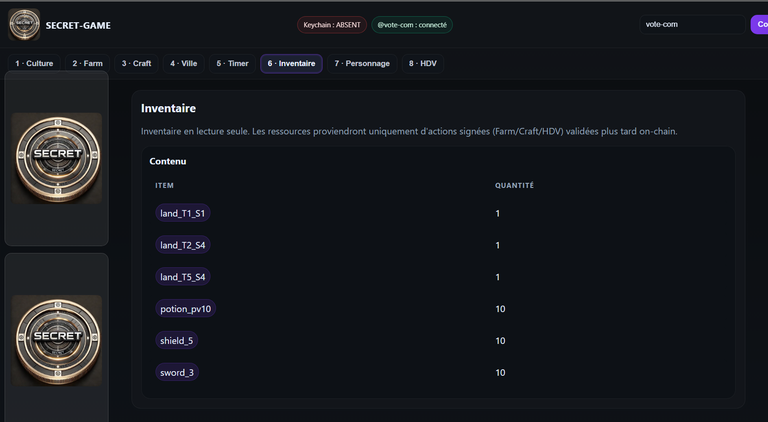Select the shield_5 item tag

click(x=177, y=341)
